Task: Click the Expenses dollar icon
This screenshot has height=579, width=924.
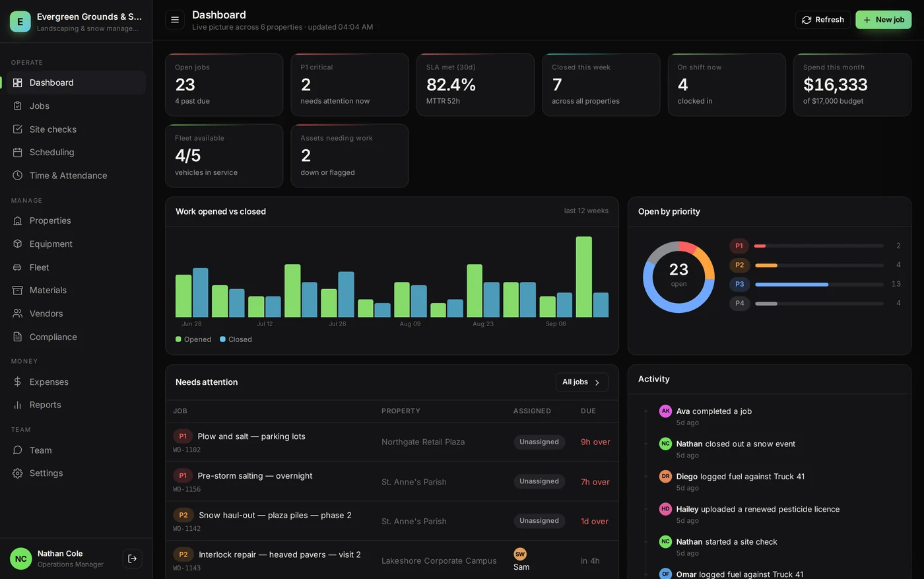Action: [18, 382]
